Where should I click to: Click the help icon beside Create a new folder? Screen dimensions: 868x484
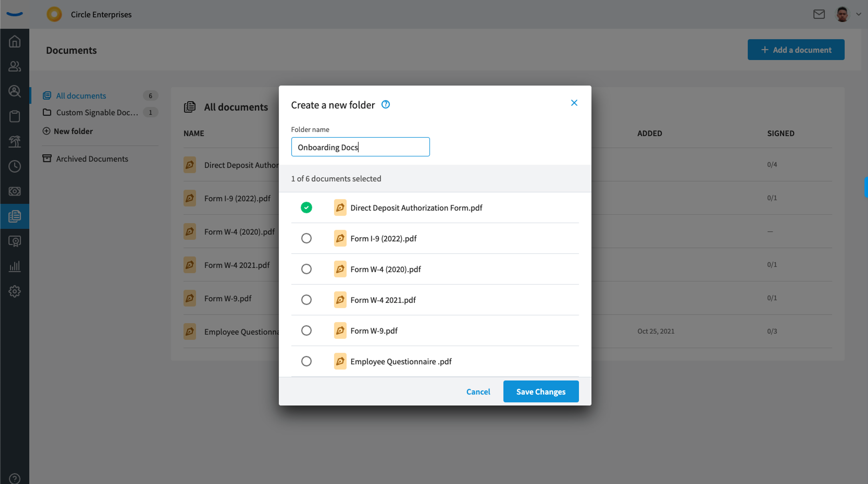(385, 104)
